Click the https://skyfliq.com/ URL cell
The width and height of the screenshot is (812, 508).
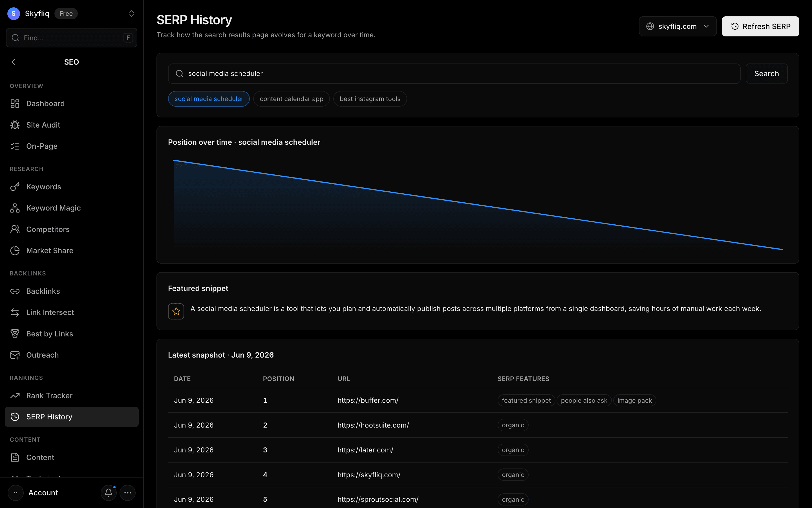369,475
